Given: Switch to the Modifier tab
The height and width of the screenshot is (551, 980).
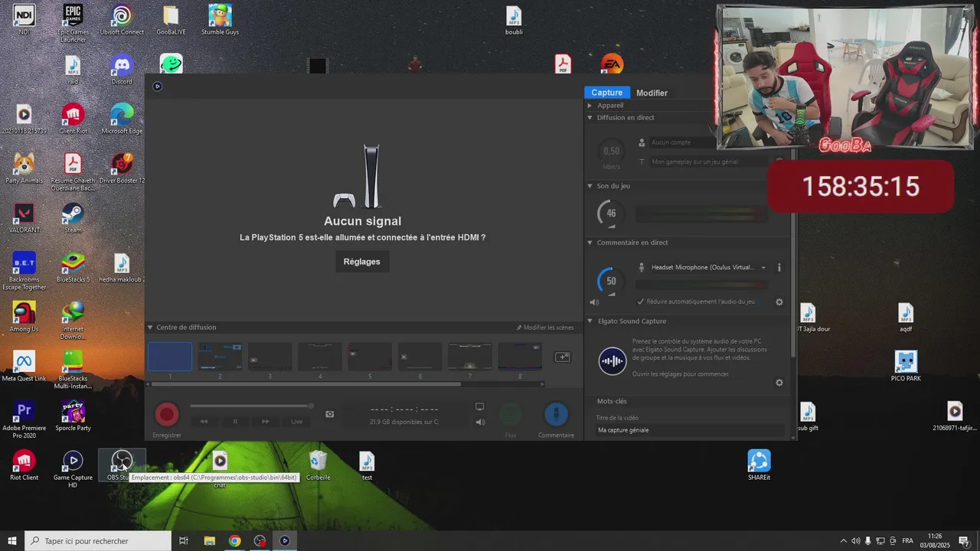Looking at the screenshot, I should (652, 93).
